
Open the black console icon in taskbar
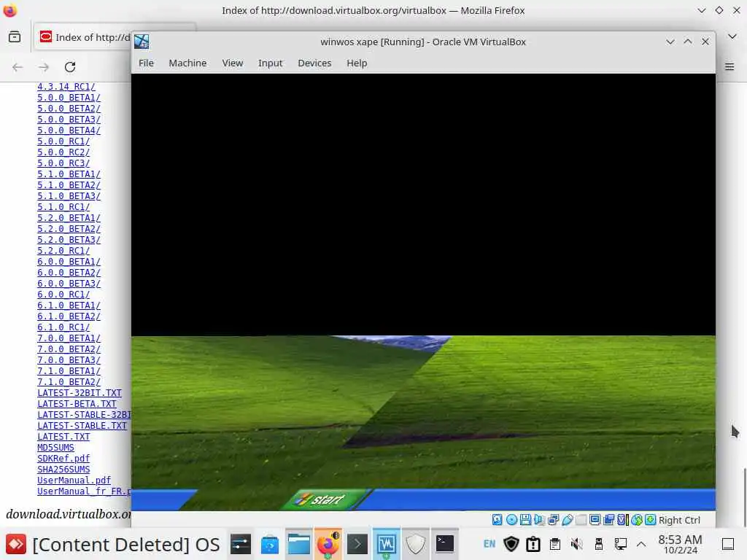click(x=445, y=544)
